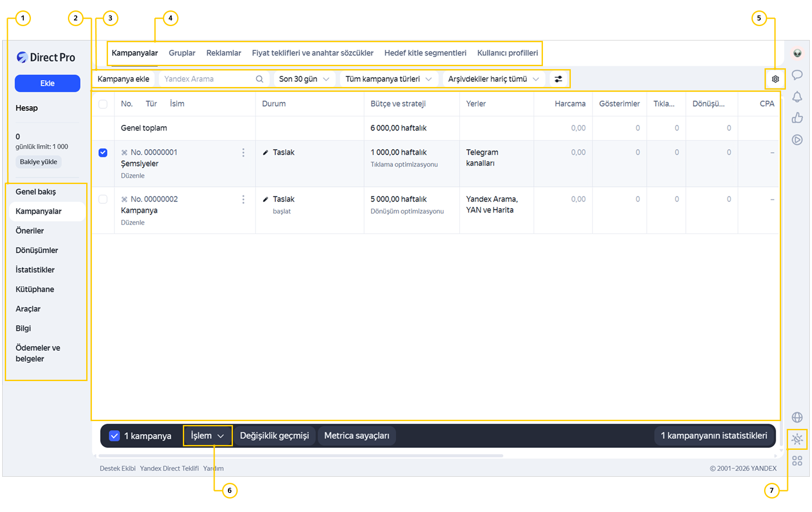Click the horizontal scrollbar below the table
812x512 pixels.
point(301,456)
